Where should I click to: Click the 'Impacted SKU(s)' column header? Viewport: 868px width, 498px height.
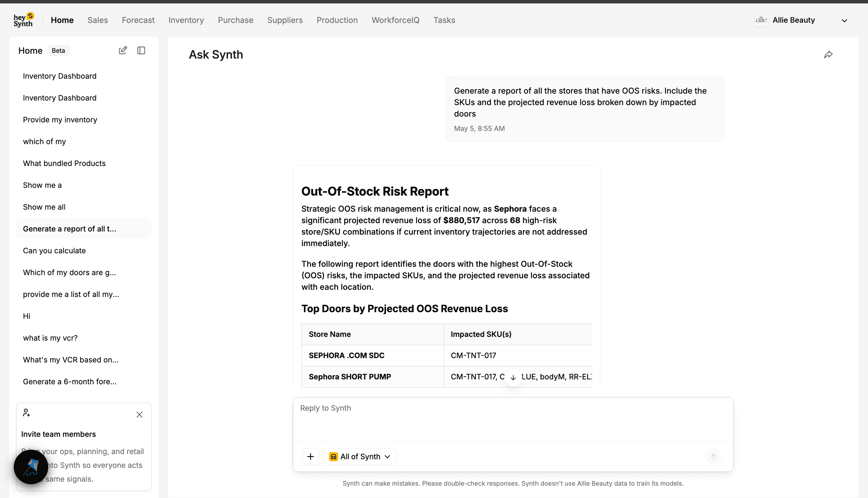[x=518, y=334]
